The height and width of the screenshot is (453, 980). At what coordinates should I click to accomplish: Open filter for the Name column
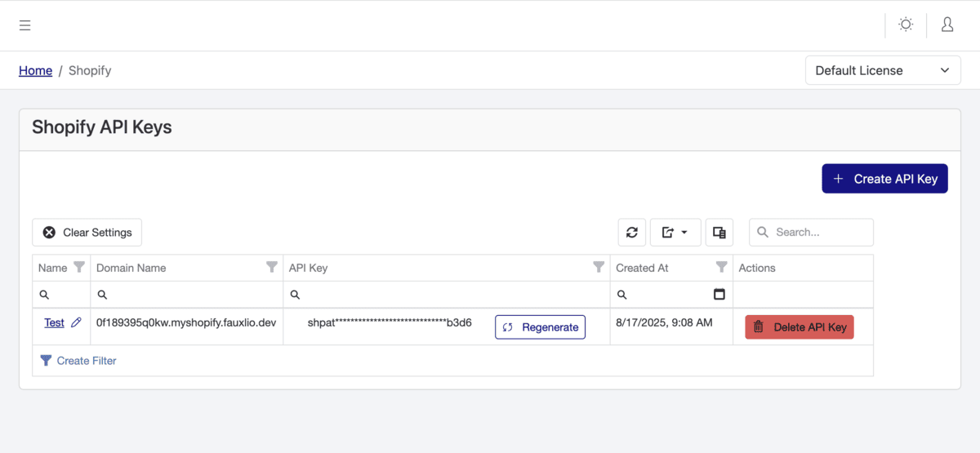(79, 267)
